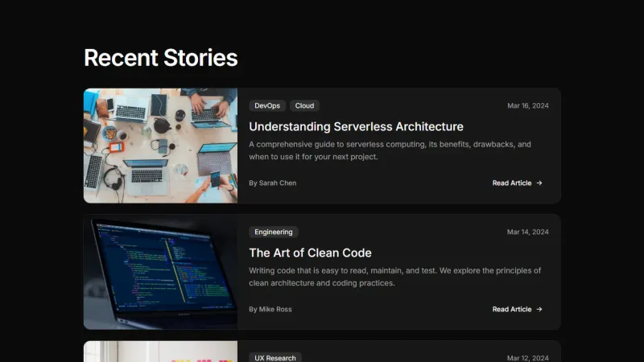Screen dimensions: 644x362
Task: Click the UX Research story thumbnail
Action: [160, 352]
